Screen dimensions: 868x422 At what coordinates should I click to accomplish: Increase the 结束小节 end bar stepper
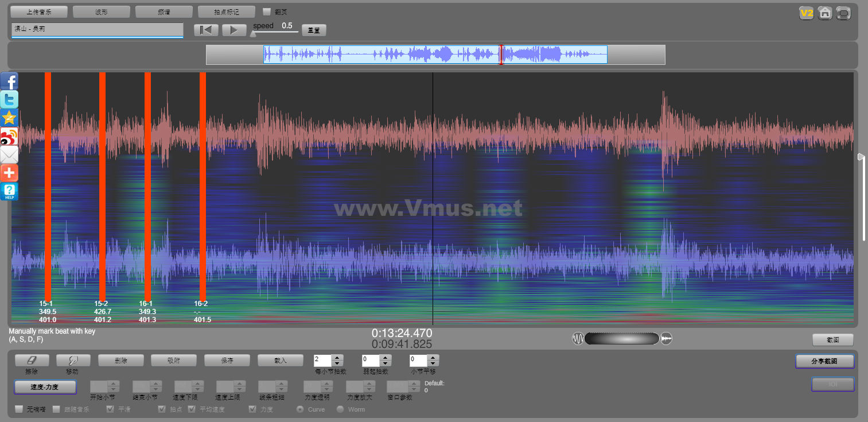[156, 384]
